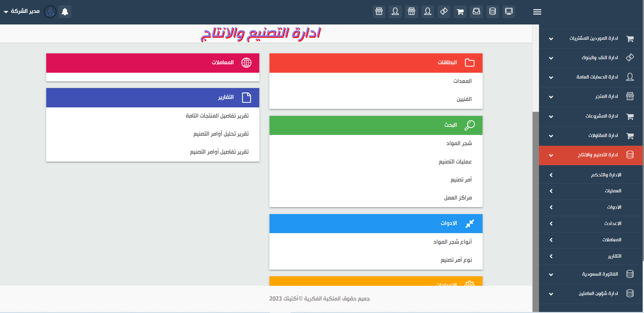Open the money bill shortcut in top toolbar
Screen dimensions: 644x313
pos(444,12)
